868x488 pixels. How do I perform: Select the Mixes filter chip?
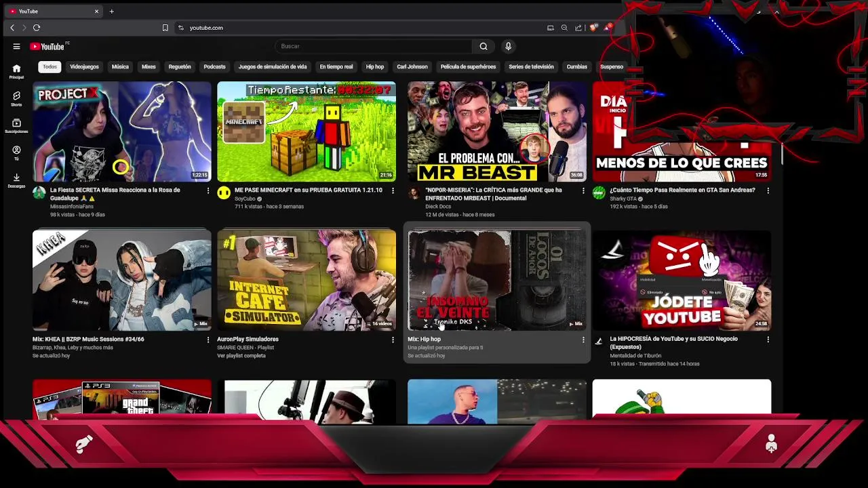click(149, 66)
